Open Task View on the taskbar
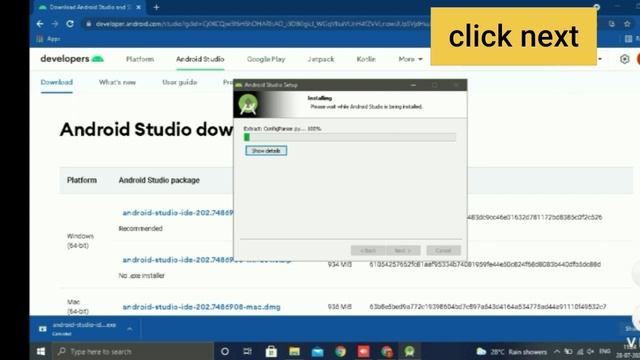The image size is (640, 360). pyautogui.click(x=247, y=351)
